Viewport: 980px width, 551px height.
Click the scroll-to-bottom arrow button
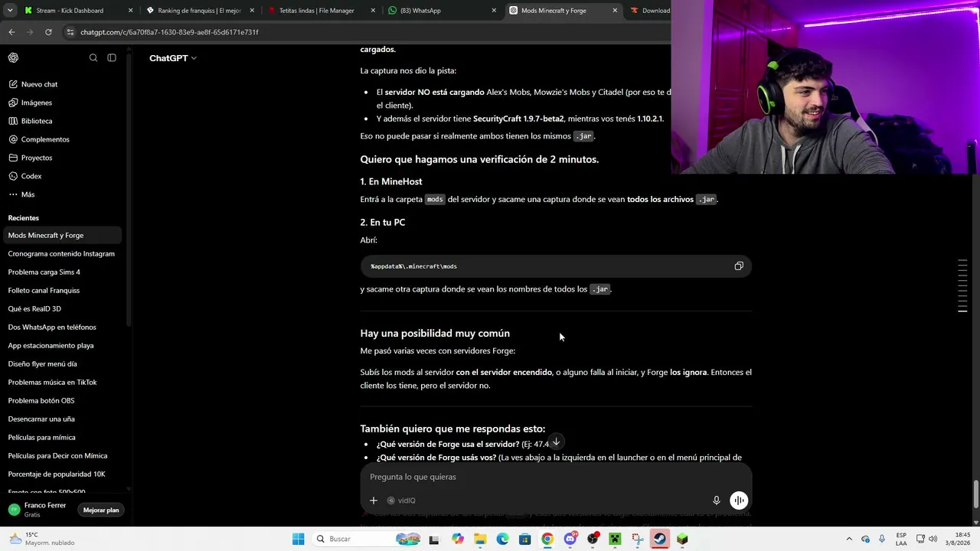556,442
